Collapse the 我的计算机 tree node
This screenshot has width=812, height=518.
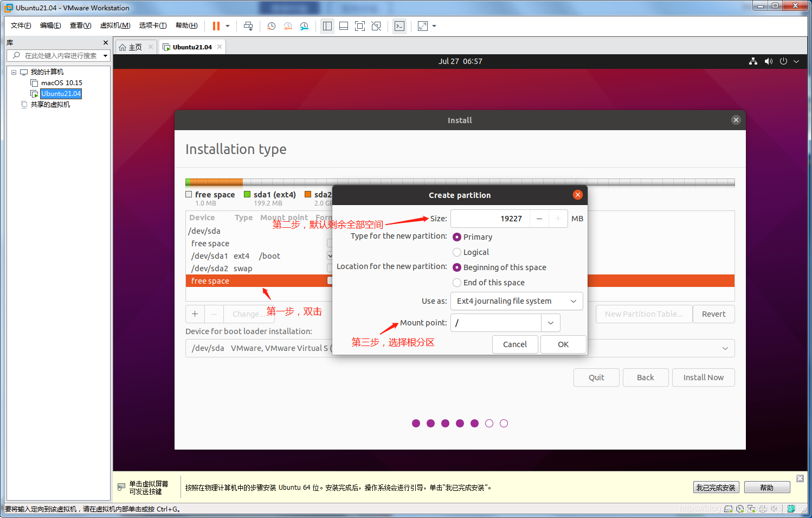pyautogui.click(x=14, y=72)
